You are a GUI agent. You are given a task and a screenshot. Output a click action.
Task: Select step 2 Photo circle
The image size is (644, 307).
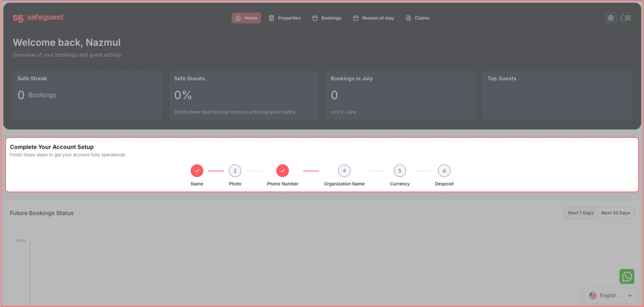(x=235, y=171)
